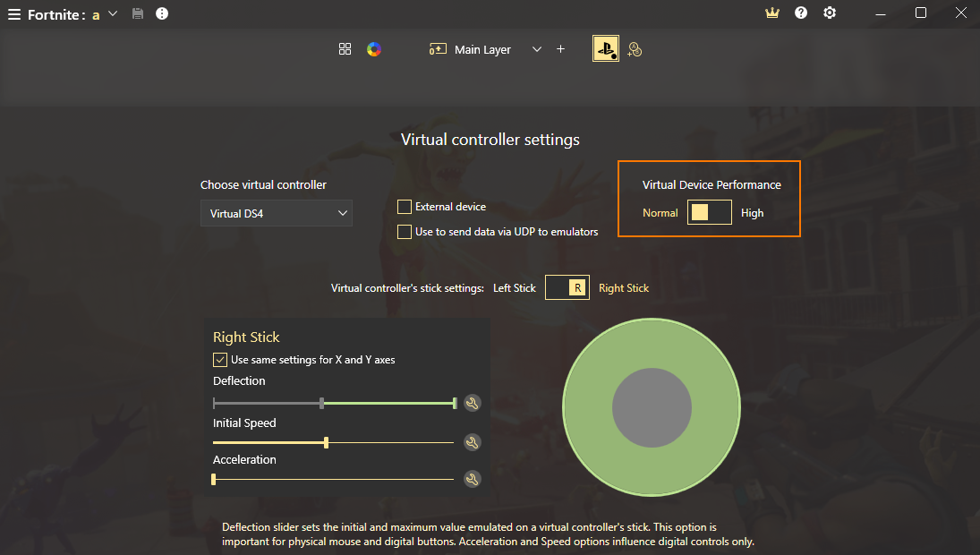Click the Initial Speed label
Viewport: 980px width, 555px height.
click(244, 423)
